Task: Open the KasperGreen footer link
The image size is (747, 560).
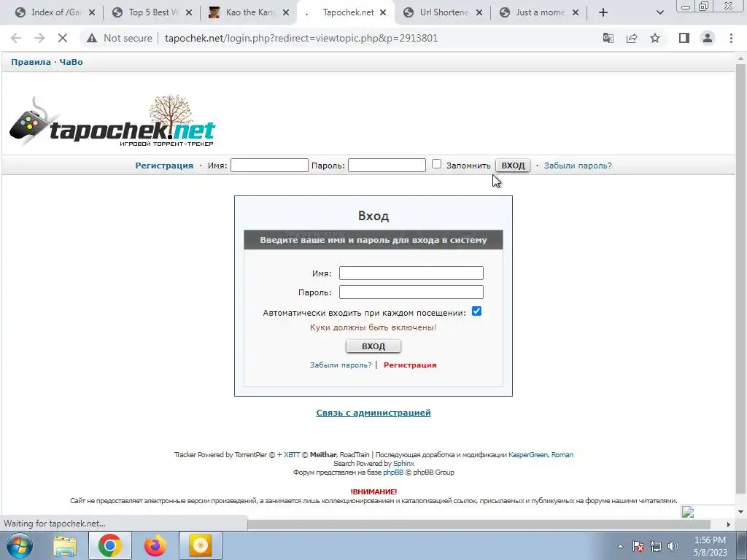Action: [x=528, y=455]
